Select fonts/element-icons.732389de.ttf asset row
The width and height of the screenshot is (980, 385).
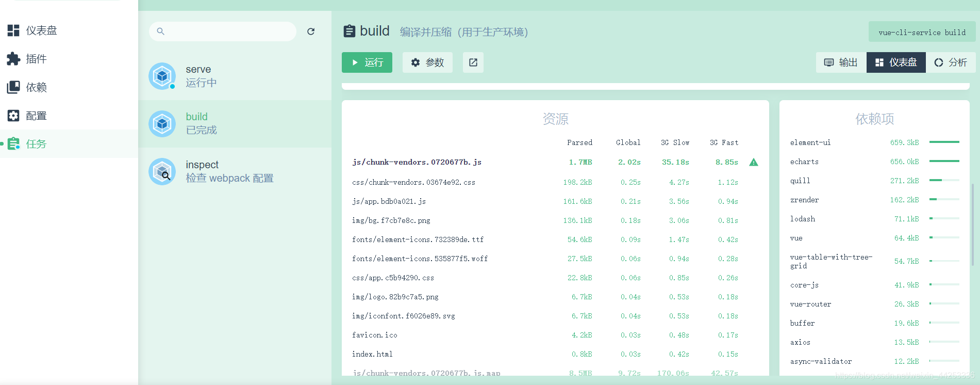click(555, 239)
